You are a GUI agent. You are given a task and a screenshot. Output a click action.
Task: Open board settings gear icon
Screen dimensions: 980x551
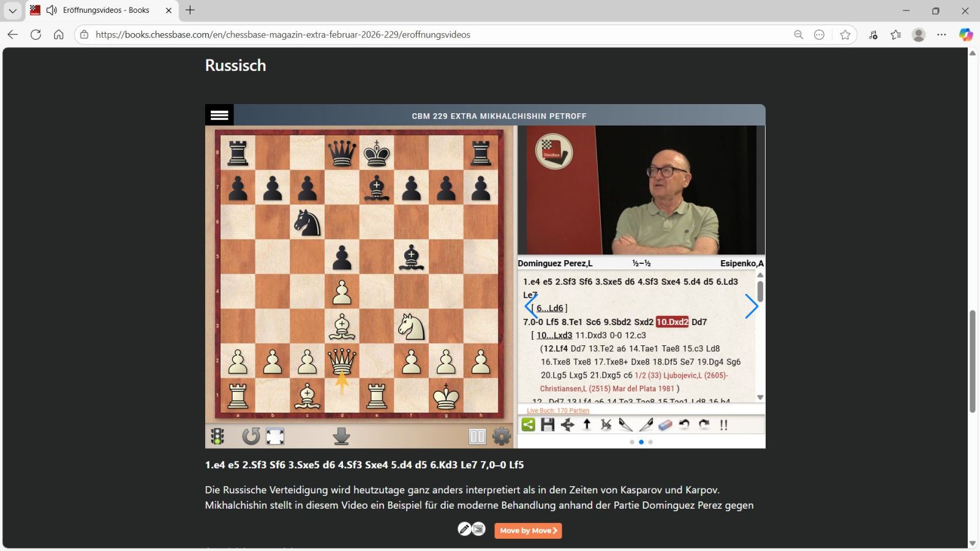(x=502, y=436)
